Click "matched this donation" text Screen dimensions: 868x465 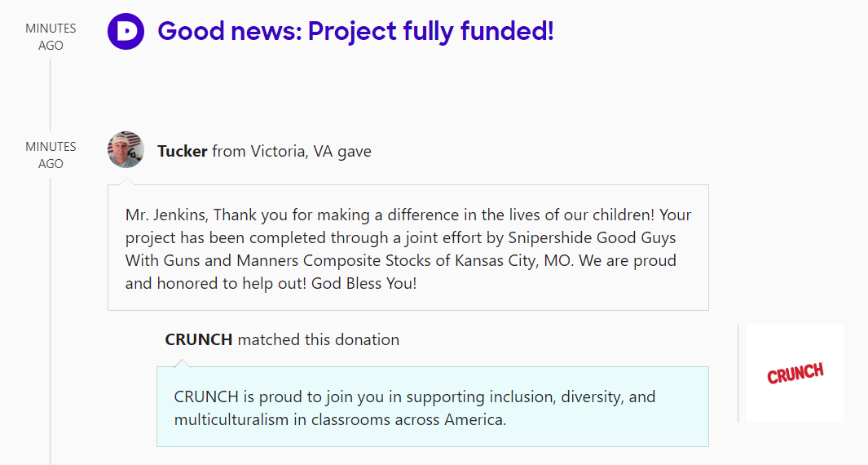pos(319,339)
